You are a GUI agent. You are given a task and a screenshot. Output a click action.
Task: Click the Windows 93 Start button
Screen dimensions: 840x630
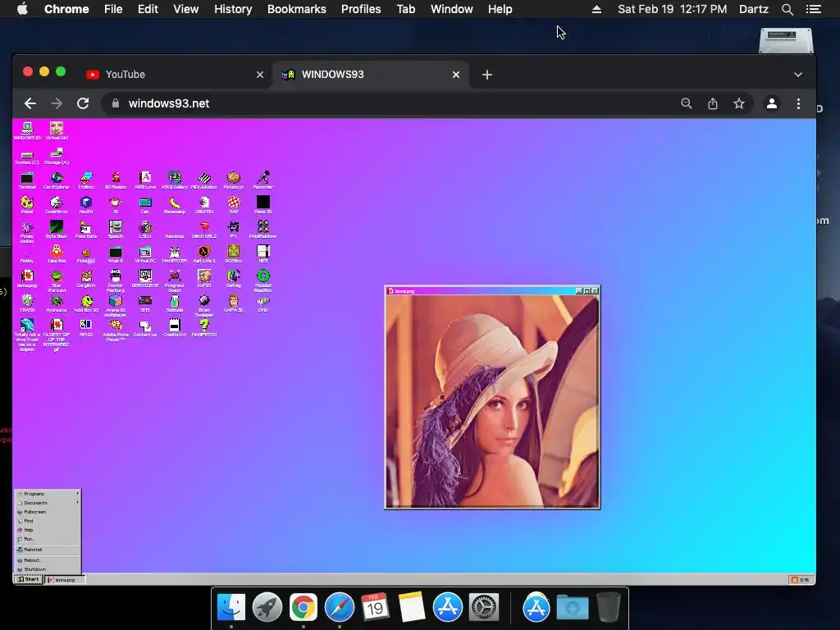(x=29, y=580)
